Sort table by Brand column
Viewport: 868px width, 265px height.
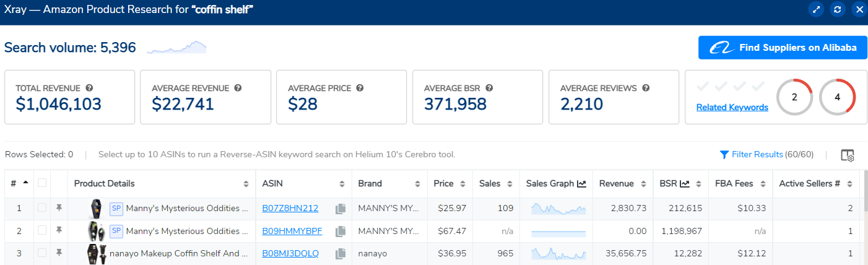[x=390, y=183]
